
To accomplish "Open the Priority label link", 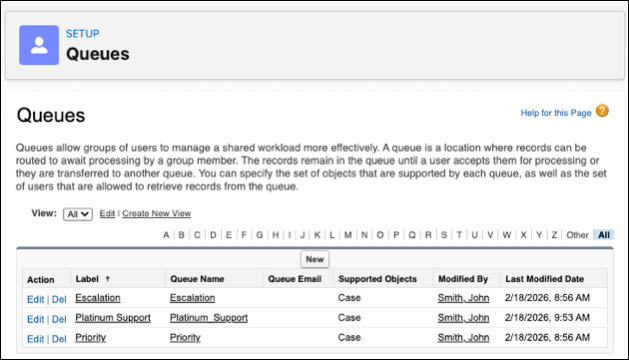I will pos(91,338).
